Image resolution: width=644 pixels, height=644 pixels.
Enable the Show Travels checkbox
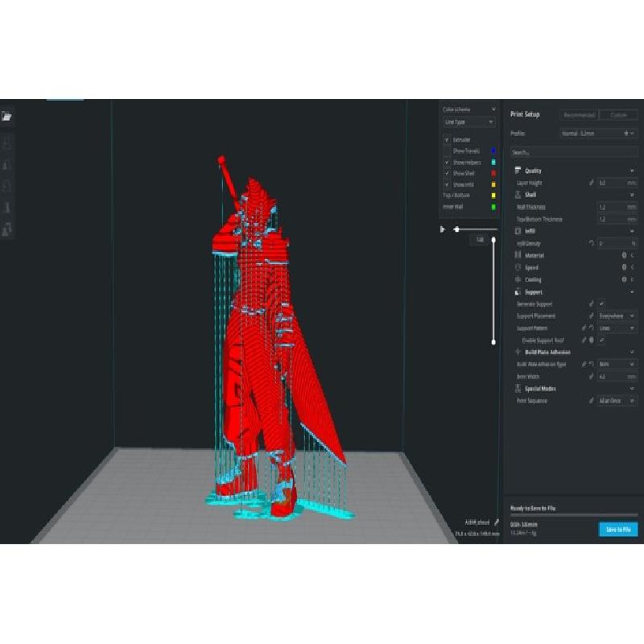(447, 151)
